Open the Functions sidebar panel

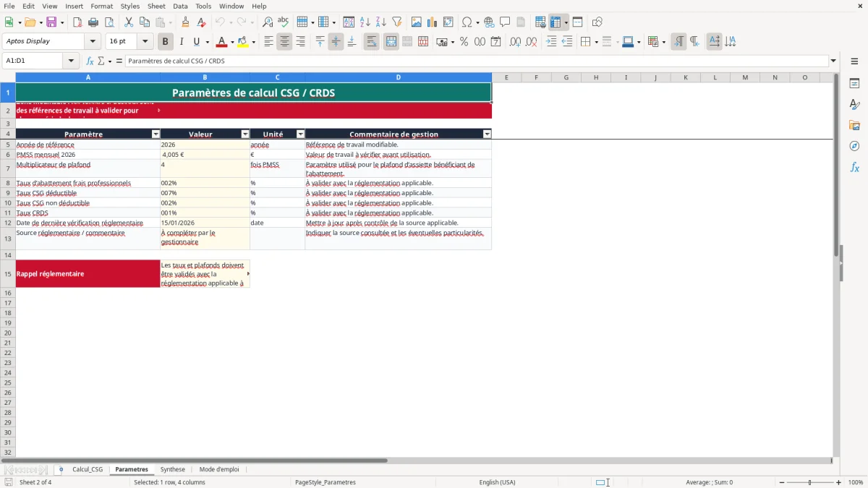854,167
